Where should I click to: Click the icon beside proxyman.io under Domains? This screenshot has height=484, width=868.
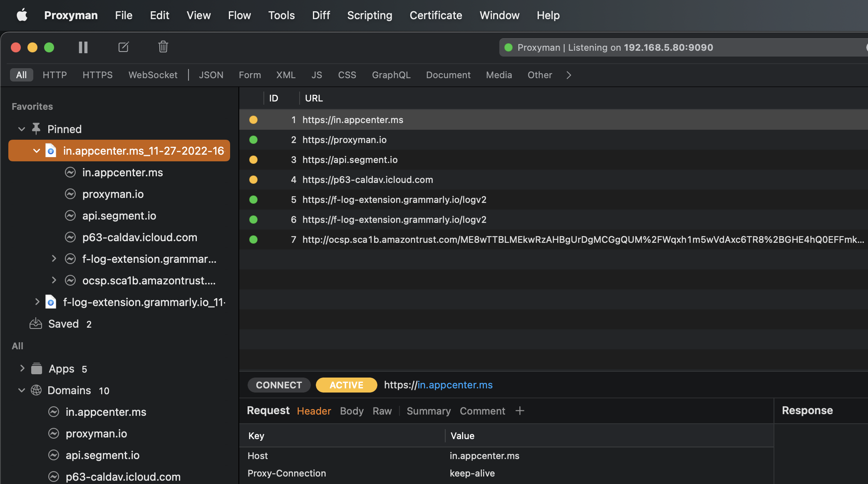pyautogui.click(x=54, y=433)
